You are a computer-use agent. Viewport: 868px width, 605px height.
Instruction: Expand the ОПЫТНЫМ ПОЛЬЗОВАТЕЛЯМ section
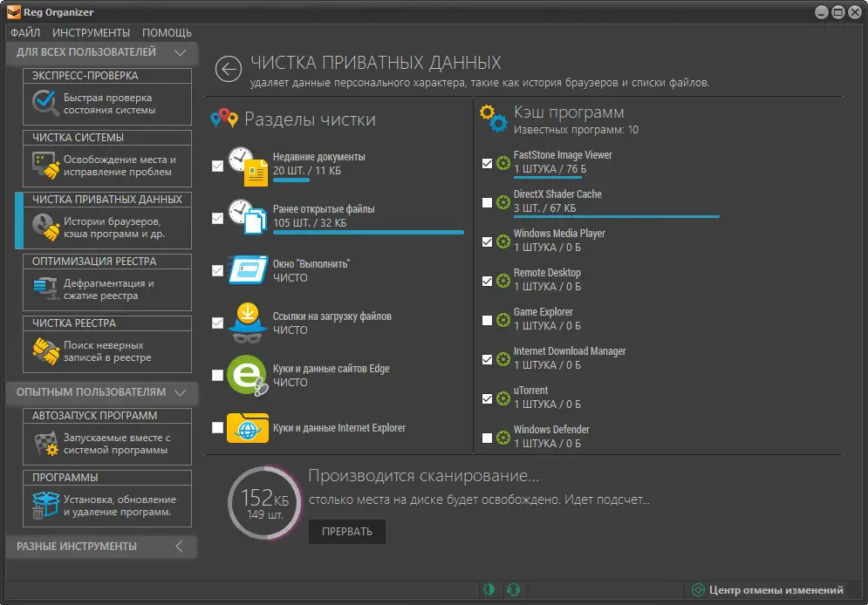pyautogui.click(x=181, y=393)
